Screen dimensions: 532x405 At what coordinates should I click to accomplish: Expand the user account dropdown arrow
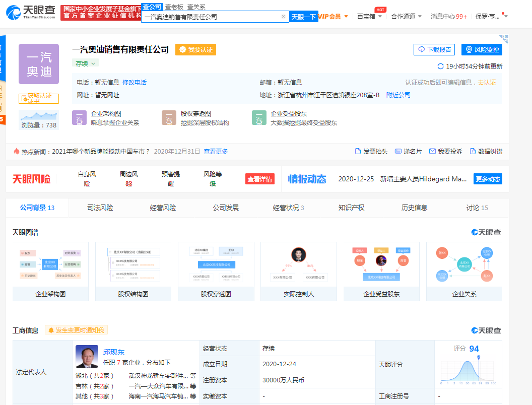[x=506, y=16]
